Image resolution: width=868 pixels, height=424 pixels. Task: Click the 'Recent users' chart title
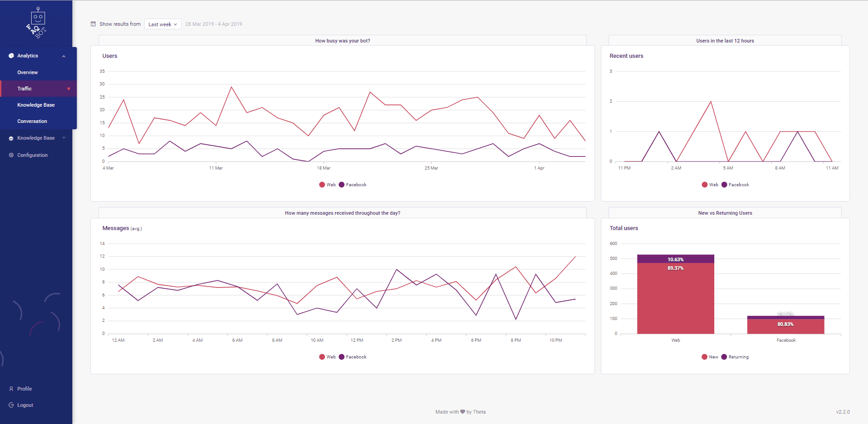click(626, 56)
